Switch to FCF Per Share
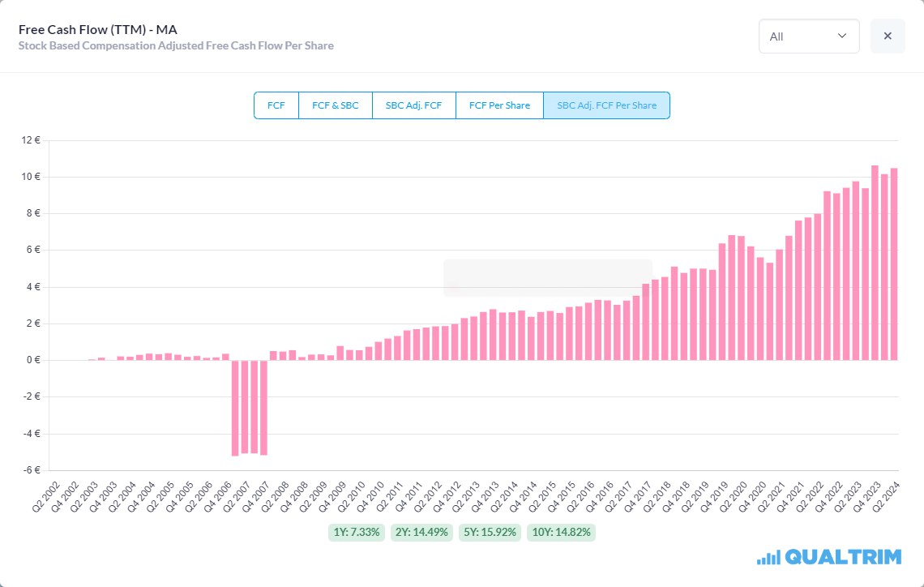 [x=499, y=105]
